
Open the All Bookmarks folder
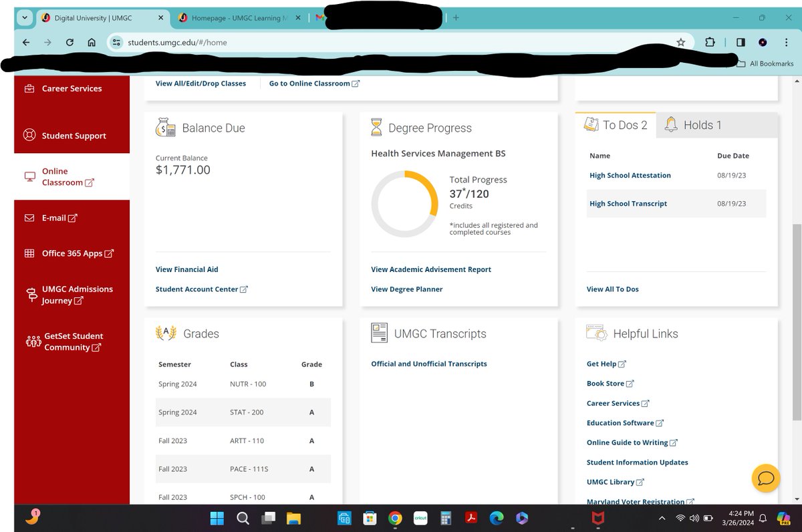[x=765, y=63]
